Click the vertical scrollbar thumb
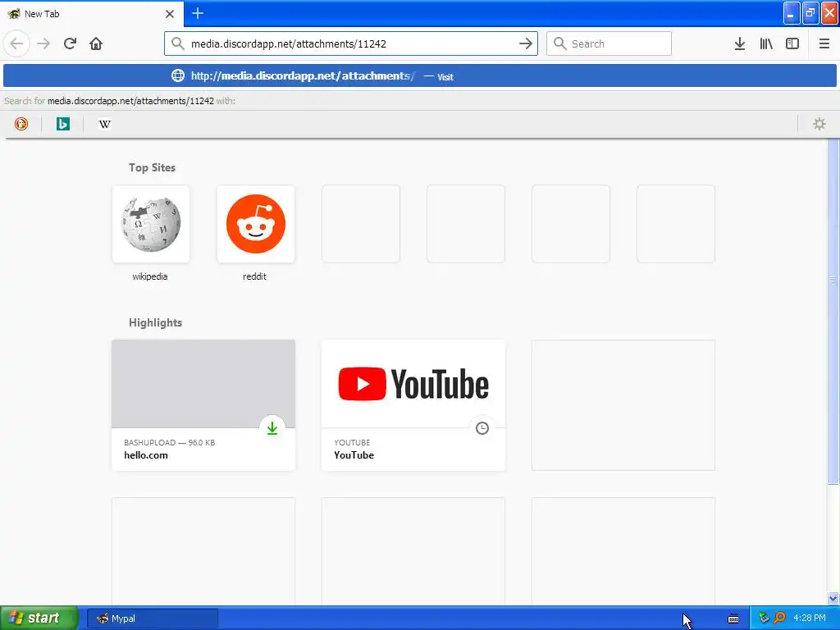The width and height of the screenshot is (840, 630). coord(833,311)
